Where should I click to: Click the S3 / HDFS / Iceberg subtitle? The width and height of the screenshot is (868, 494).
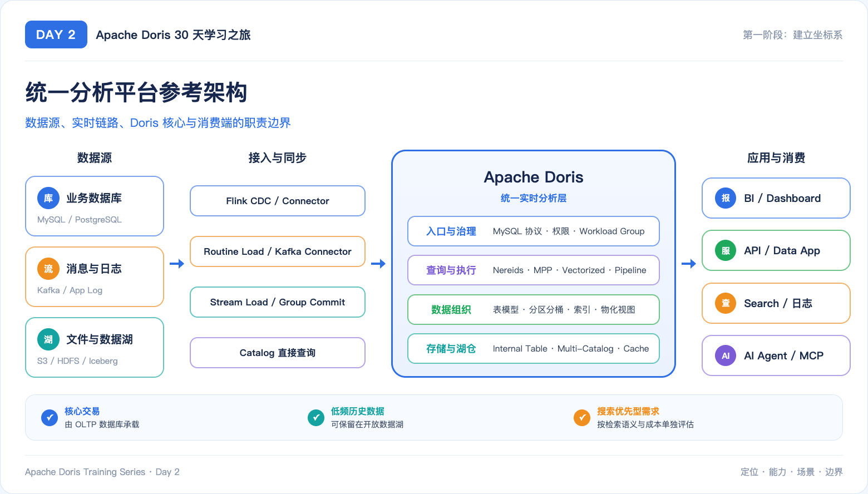(78, 361)
